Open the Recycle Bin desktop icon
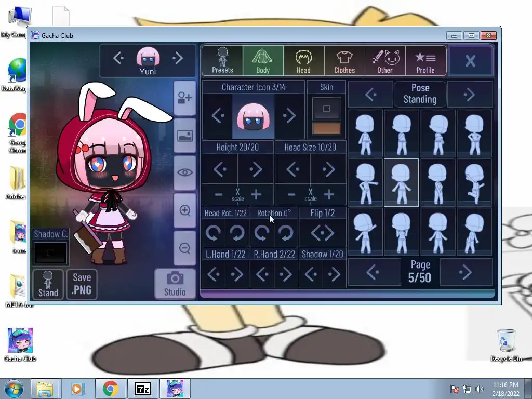The height and width of the screenshot is (399, 532). (506, 345)
